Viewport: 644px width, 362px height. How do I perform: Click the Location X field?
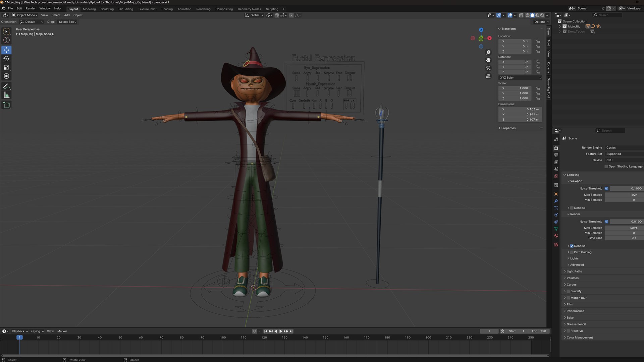[515, 42]
